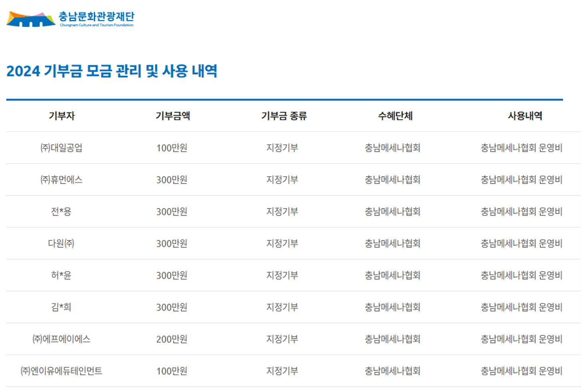
Task: Select the (주)대일공업 donor cell
Action: (x=61, y=148)
